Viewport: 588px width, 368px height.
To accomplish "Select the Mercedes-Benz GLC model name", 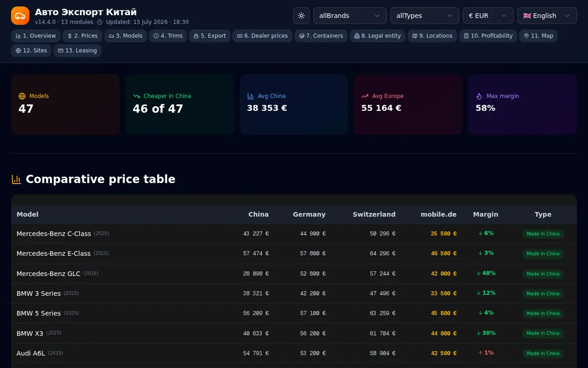I will pos(49,274).
